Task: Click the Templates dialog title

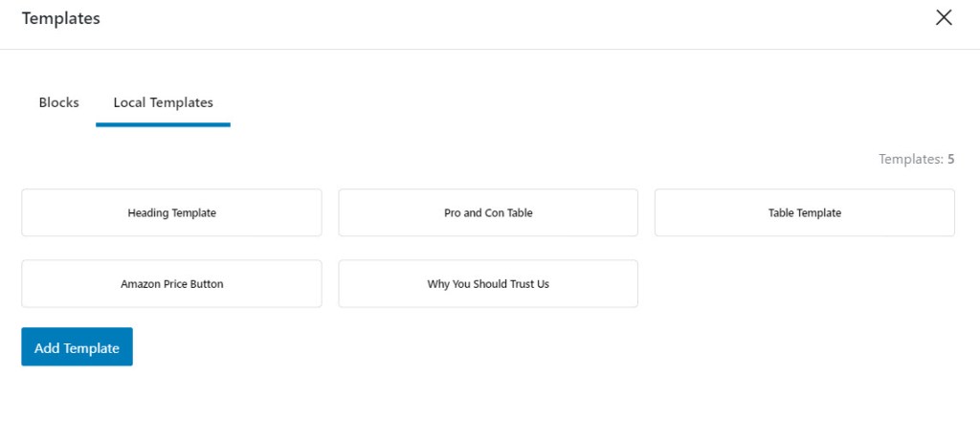Action: coord(60,19)
